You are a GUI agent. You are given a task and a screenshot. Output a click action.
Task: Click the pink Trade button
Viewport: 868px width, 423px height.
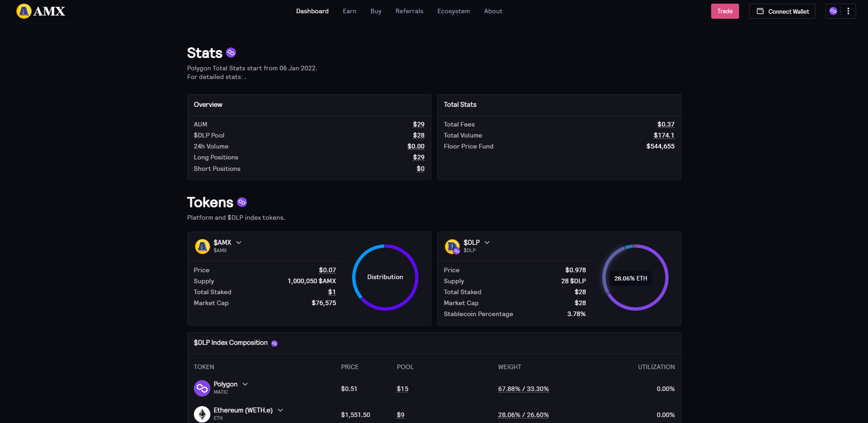[725, 11]
